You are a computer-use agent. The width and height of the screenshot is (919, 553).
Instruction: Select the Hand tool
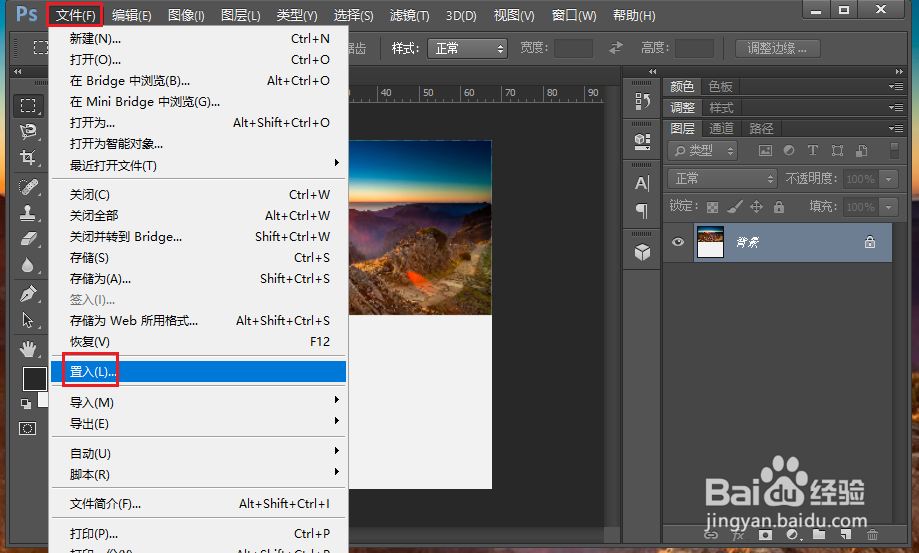(28, 349)
